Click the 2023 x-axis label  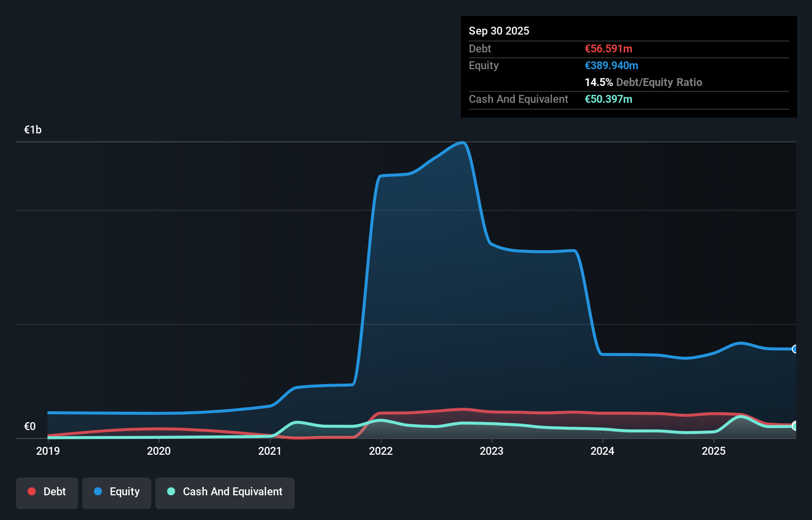(492, 451)
